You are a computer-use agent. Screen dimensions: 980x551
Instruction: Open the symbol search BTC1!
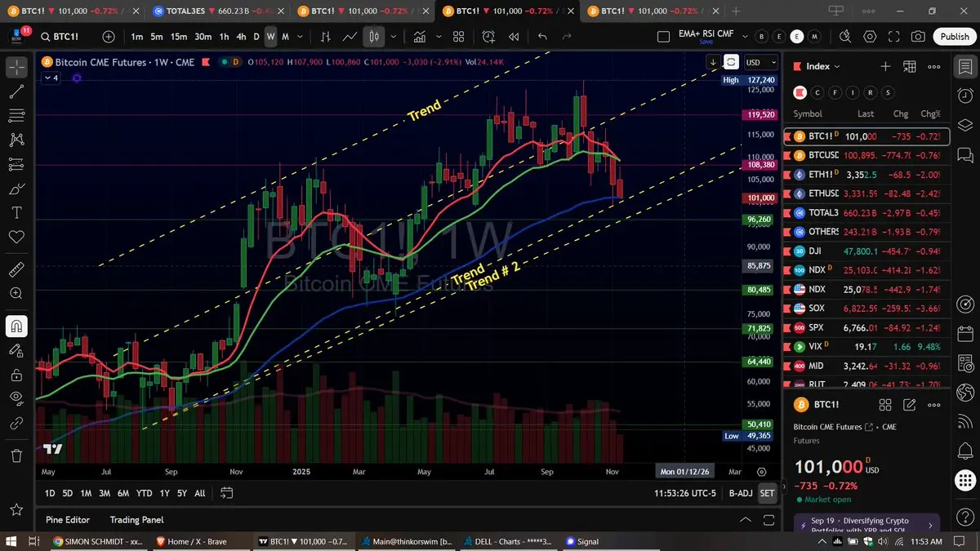click(x=67, y=37)
